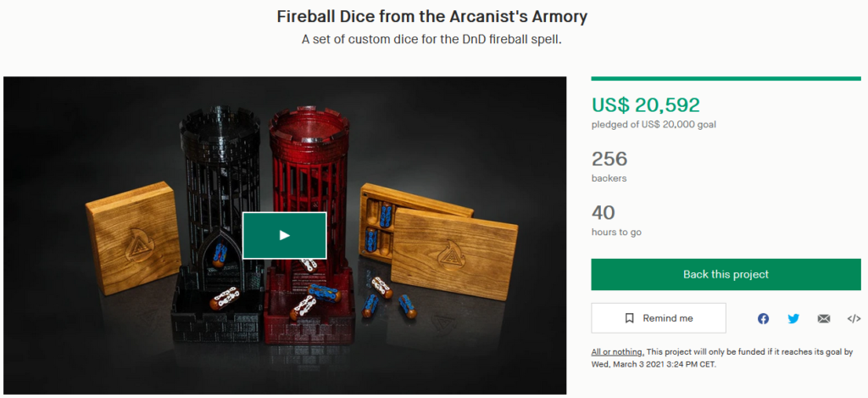This screenshot has height=398, width=868.
Task: Open the All or nothing link
Action: [x=617, y=352]
